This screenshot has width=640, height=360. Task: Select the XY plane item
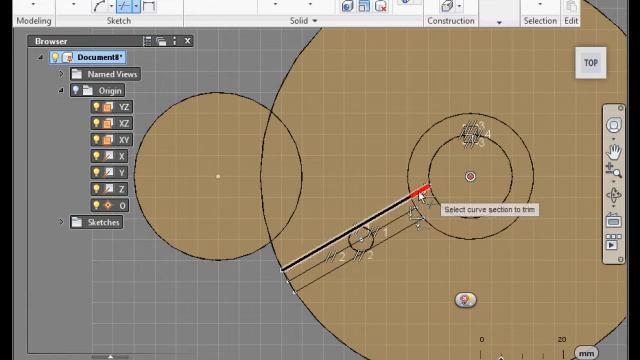click(x=111, y=140)
